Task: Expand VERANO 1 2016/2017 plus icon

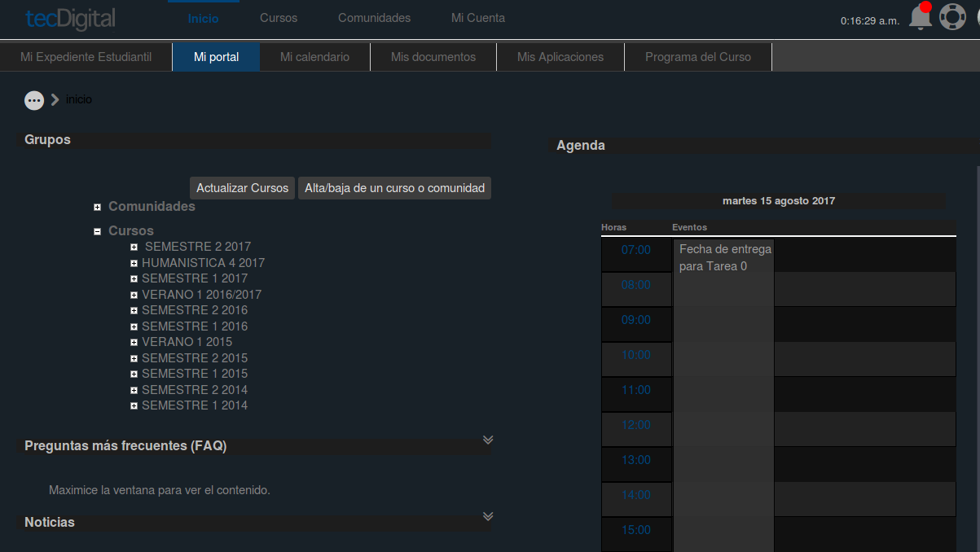Action: 134,295
